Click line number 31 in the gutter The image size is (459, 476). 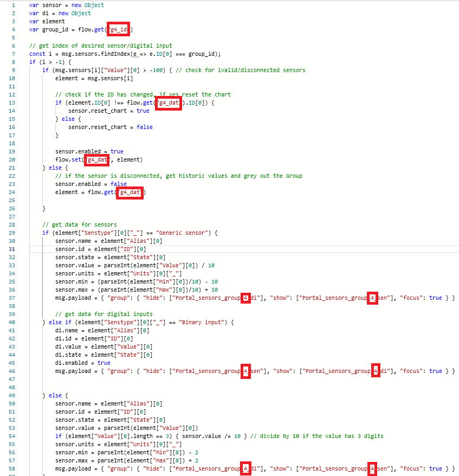pyautogui.click(x=12, y=249)
